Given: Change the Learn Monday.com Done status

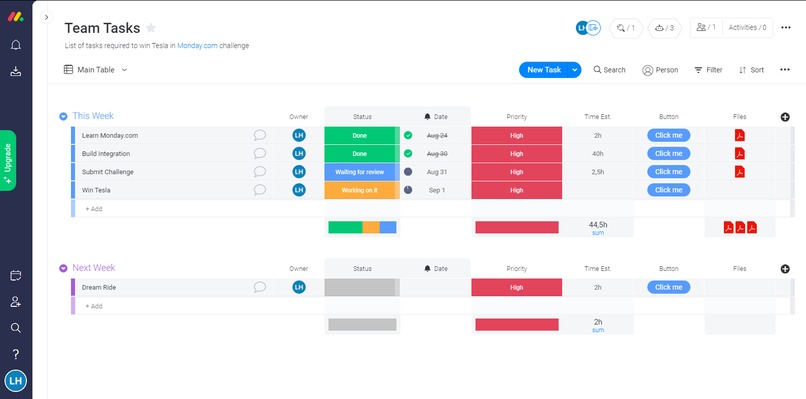Looking at the screenshot, I should (362, 135).
